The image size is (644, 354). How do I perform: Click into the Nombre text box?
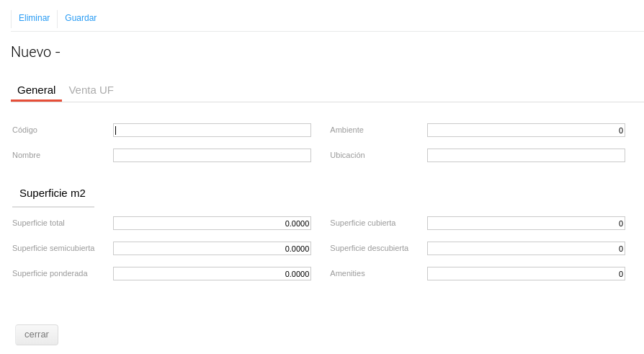click(212, 156)
